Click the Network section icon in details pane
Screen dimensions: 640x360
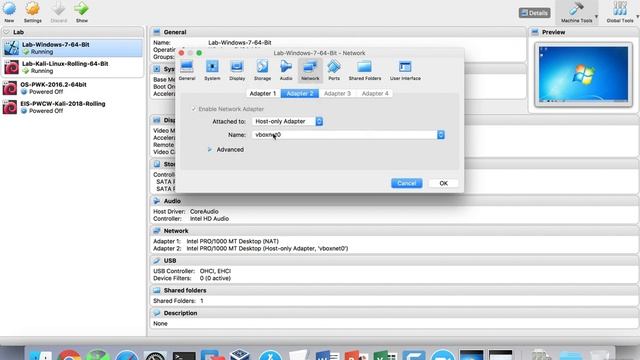pos(157,231)
